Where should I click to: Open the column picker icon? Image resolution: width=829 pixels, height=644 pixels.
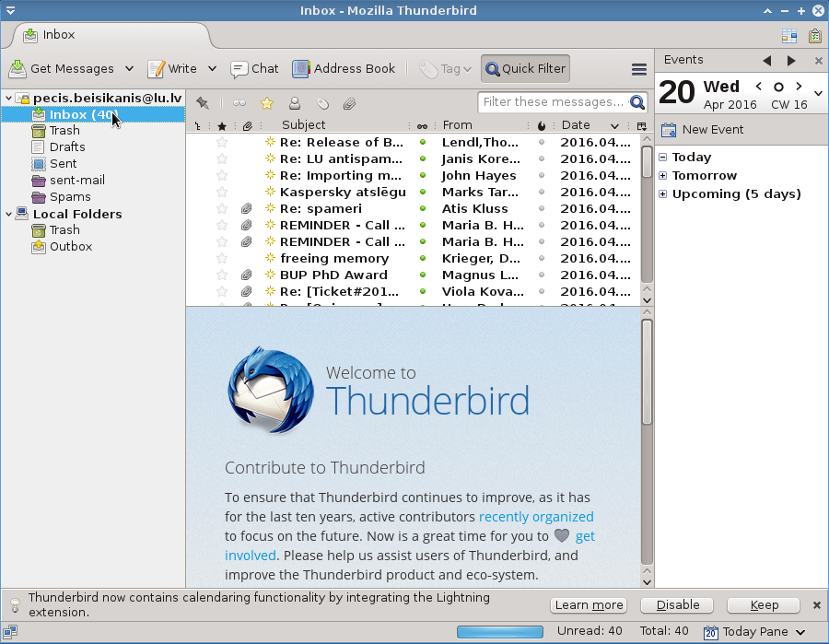coord(642,126)
